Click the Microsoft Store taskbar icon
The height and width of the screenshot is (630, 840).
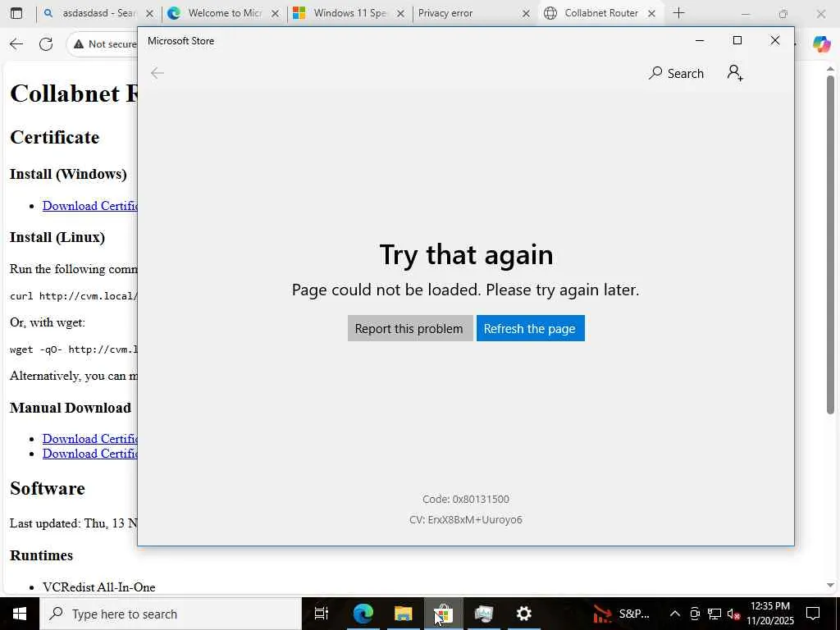[x=444, y=614]
